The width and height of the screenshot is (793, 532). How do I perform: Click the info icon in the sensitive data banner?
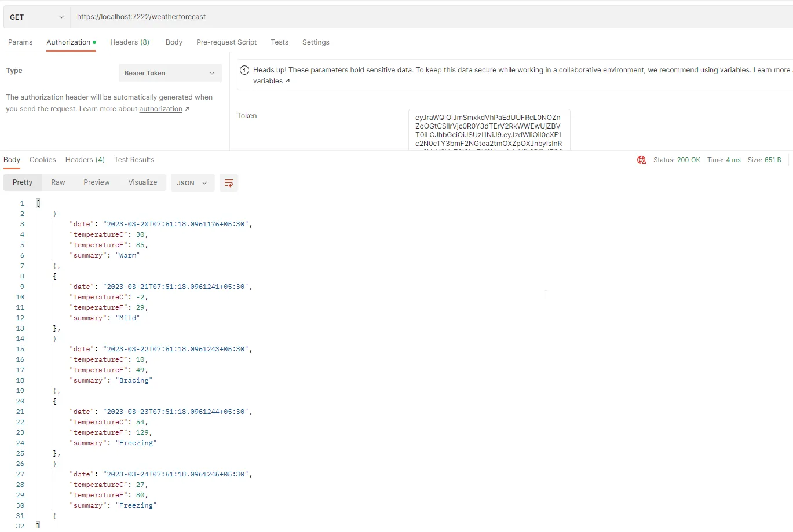pyautogui.click(x=244, y=69)
